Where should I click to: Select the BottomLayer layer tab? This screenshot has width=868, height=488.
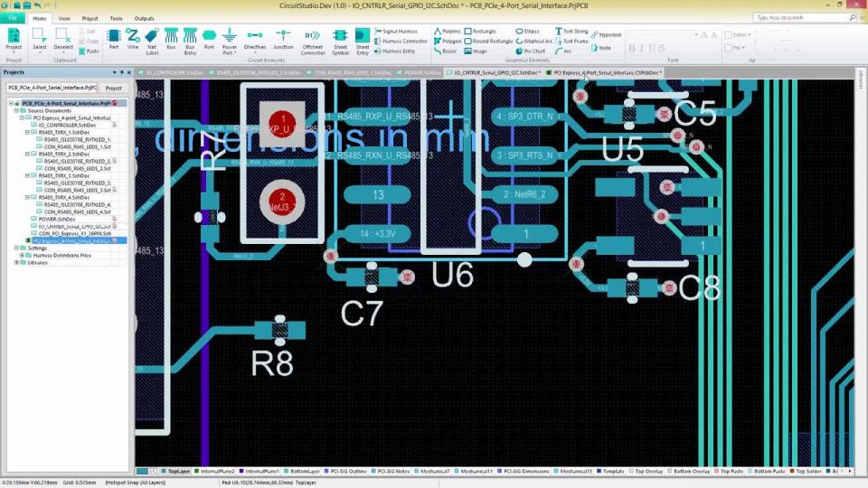[x=302, y=472]
